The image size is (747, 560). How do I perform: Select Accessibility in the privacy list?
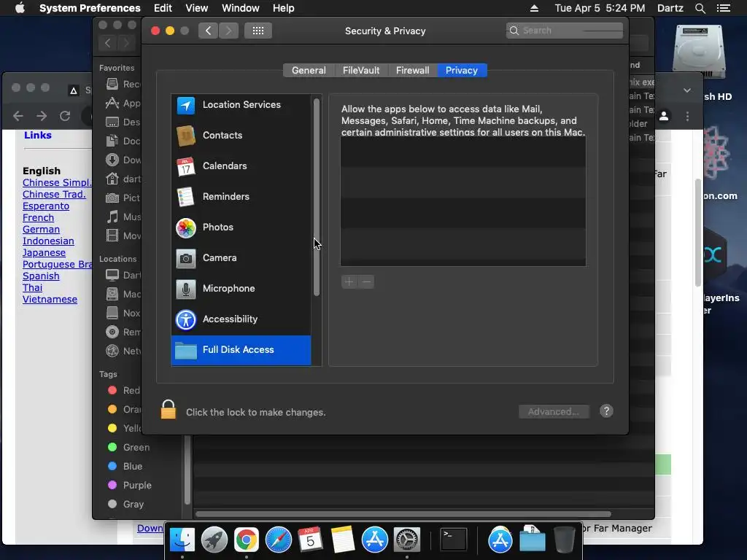click(x=241, y=319)
